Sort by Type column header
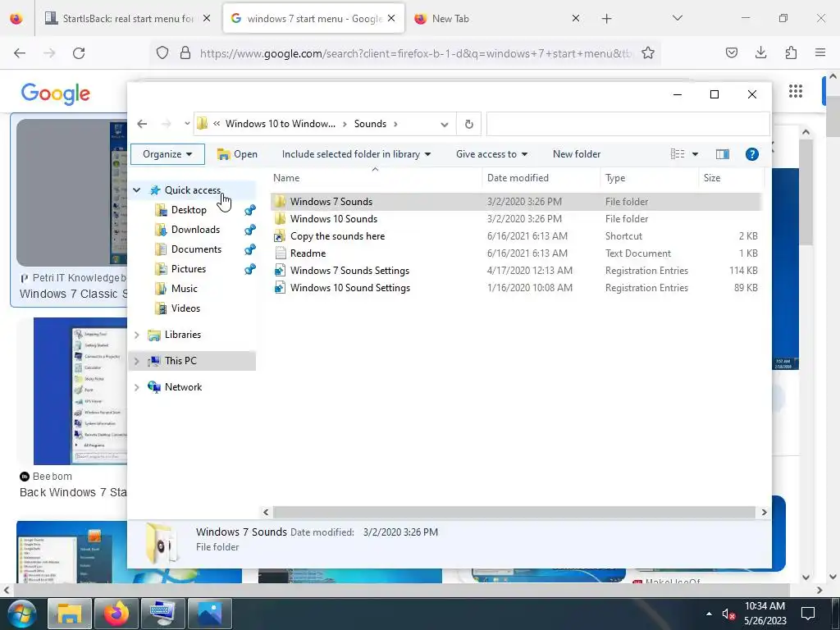Image resolution: width=840 pixels, height=630 pixels. tap(650, 178)
